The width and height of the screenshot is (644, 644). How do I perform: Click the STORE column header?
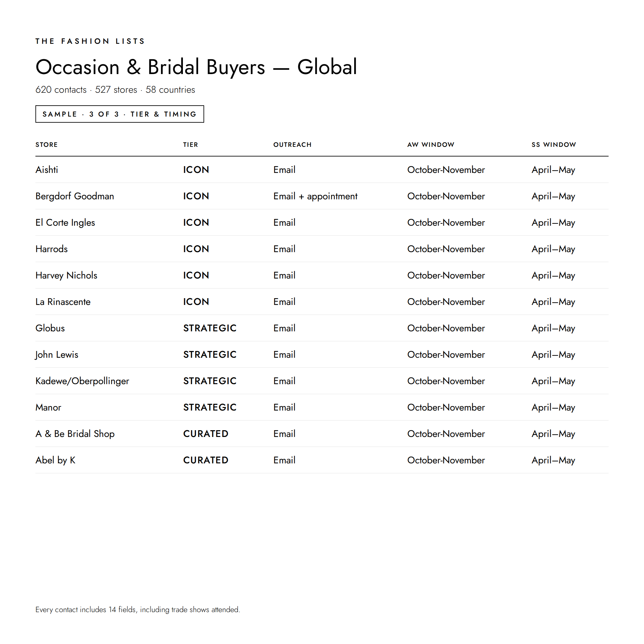tap(47, 145)
